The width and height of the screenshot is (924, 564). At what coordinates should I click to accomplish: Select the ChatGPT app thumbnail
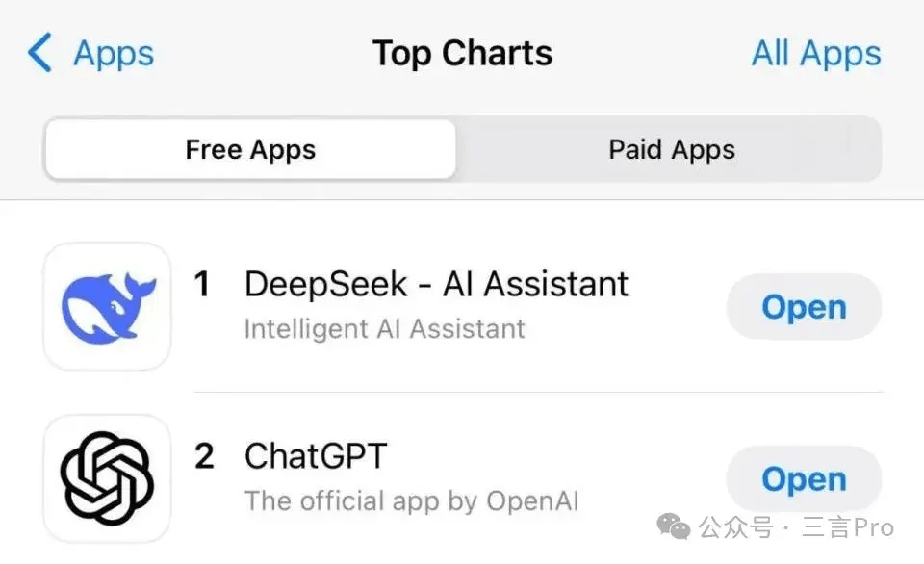pyautogui.click(x=107, y=477)
